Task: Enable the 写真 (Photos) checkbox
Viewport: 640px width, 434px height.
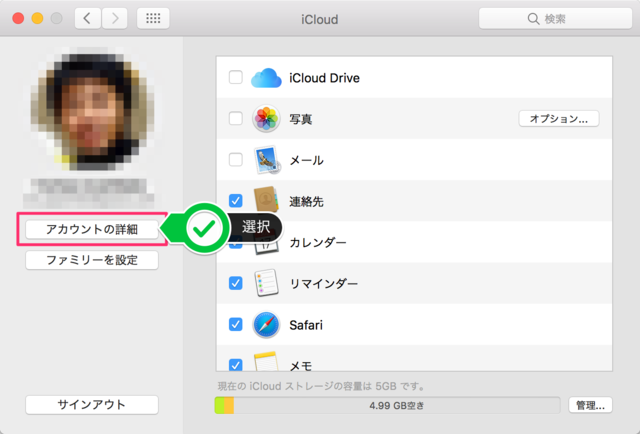Action: pos(236,118)
